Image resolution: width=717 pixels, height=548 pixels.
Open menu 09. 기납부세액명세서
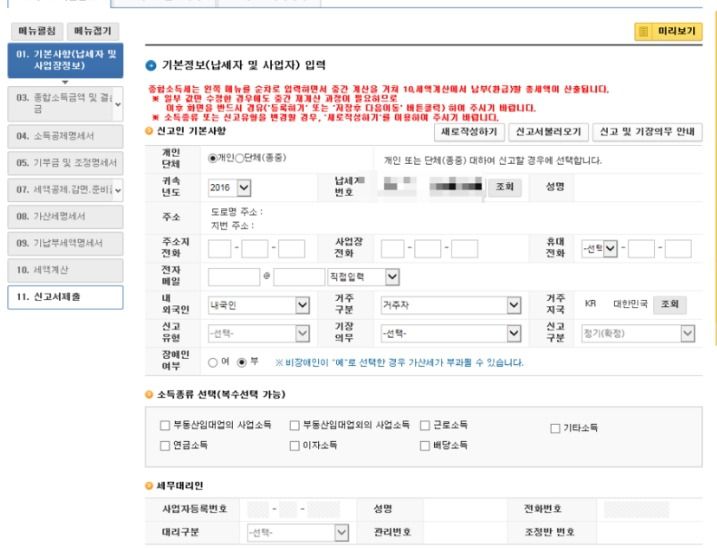tap(65, 243)
